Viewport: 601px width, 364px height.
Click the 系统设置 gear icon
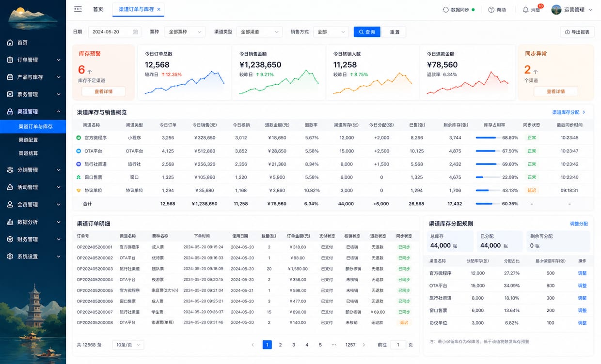(x=10, y=257)
